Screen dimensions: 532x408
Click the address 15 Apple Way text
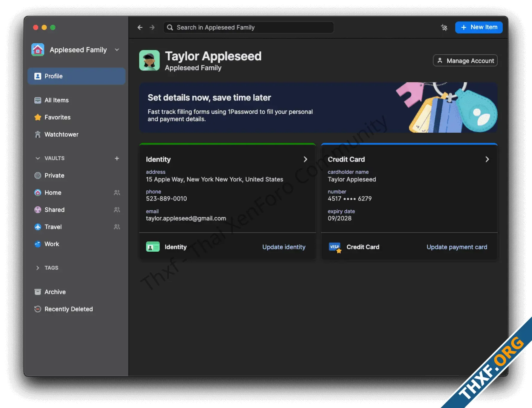tap(214, 179)
